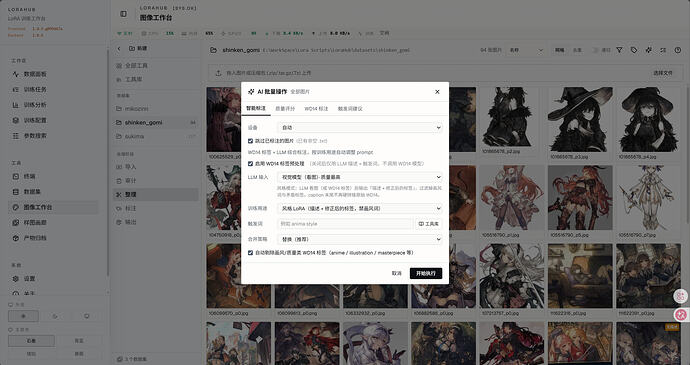This screenshot has width=690, height=365.
Task: Switch to the 触发词建议 tab
Action: tap(350, 108)
